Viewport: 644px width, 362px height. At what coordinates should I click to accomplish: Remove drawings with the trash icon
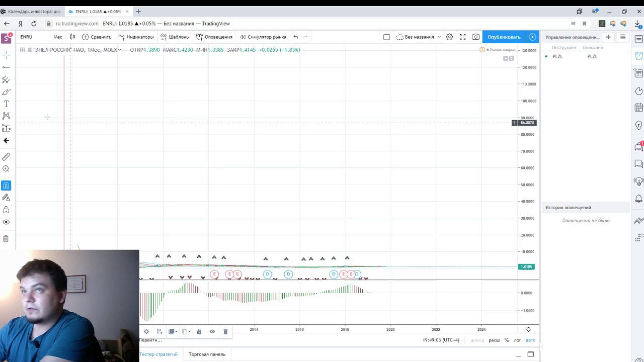point(6,239)
